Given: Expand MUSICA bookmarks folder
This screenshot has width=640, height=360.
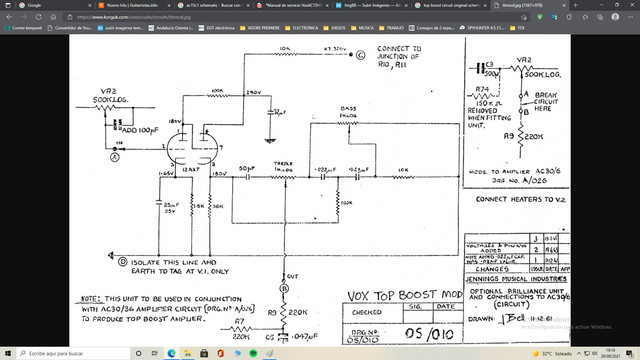Looking at the screenshot, I should pos(362,28).
